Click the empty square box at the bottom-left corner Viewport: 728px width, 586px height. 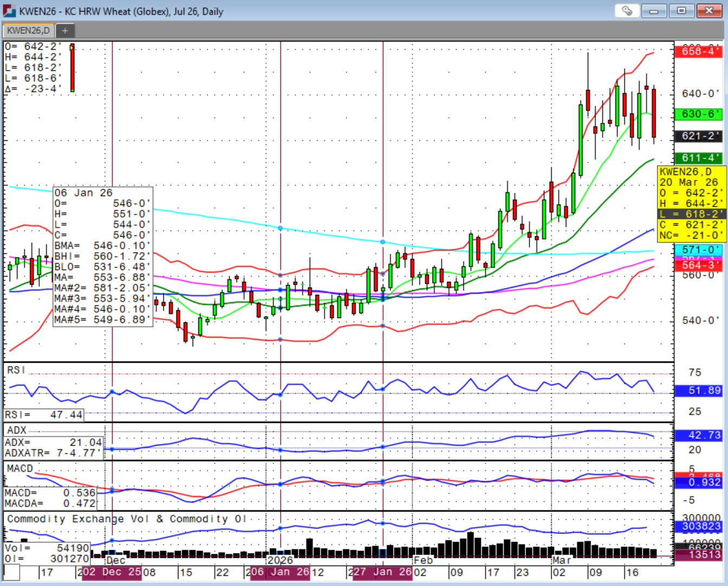tap(12, 572)
